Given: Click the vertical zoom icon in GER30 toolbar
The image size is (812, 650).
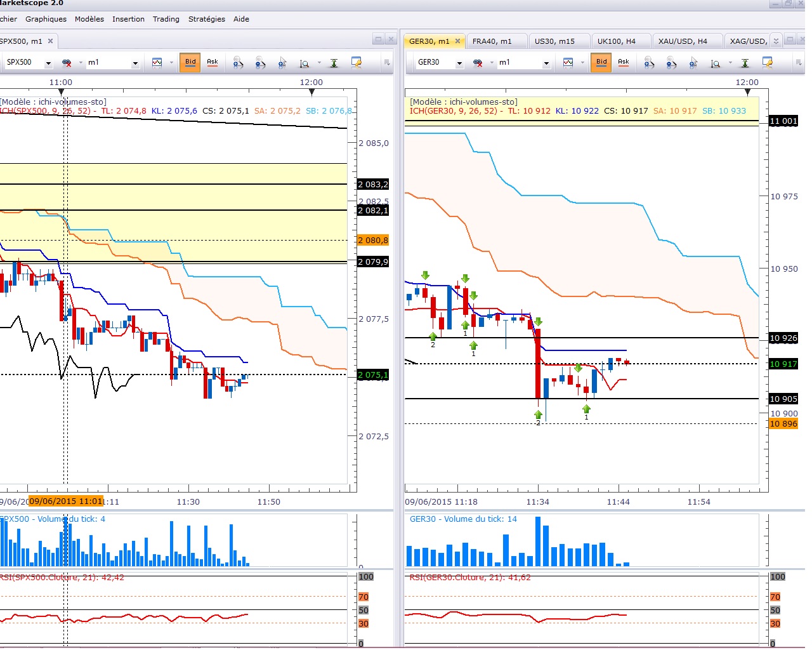Looking at the screenshot, I should point(716,62).
